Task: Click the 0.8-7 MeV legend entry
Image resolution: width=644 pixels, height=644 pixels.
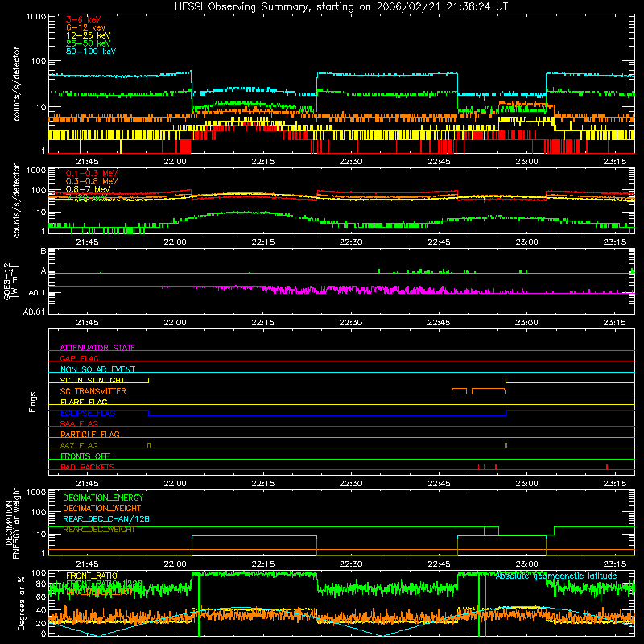Action: pos(88,189)
